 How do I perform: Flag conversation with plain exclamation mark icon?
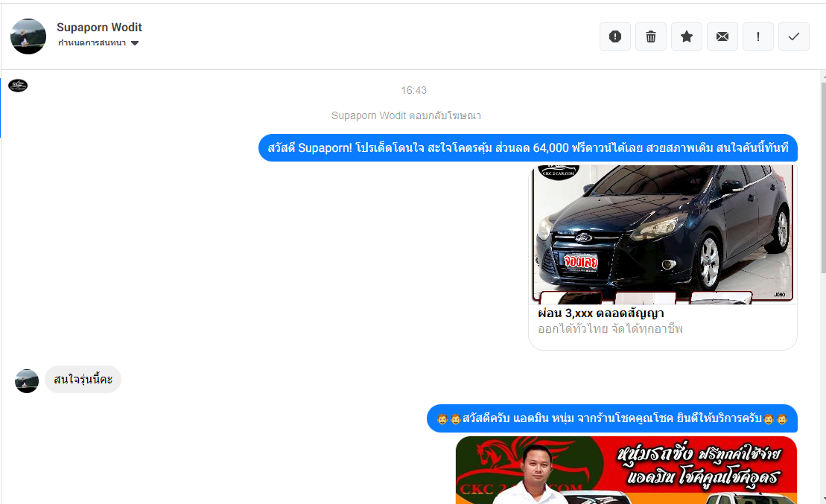click(758, 36)
